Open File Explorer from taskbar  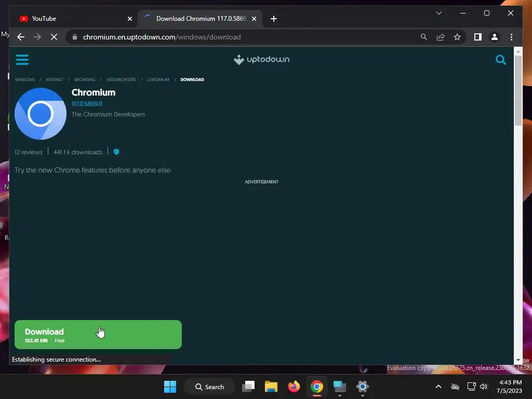point(271,387)
